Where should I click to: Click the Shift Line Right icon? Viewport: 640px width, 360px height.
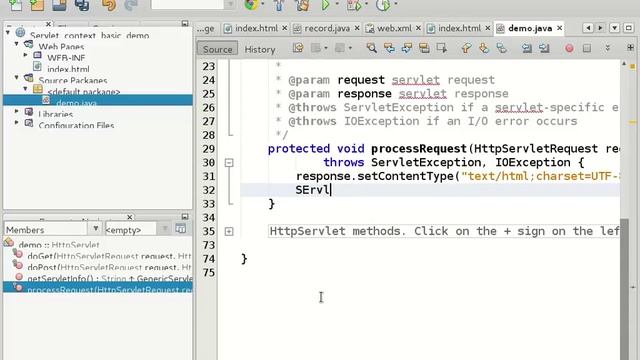(x=544, y=48)
